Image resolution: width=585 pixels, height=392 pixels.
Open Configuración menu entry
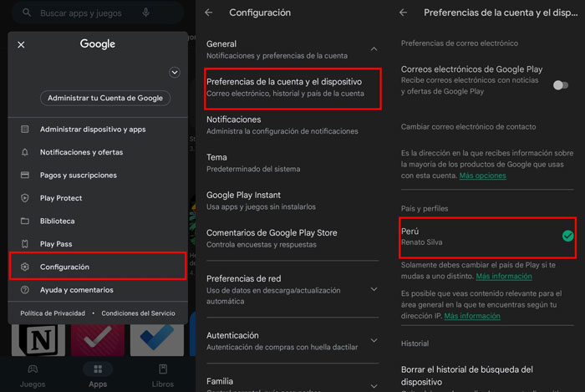(x=98, y=267)
